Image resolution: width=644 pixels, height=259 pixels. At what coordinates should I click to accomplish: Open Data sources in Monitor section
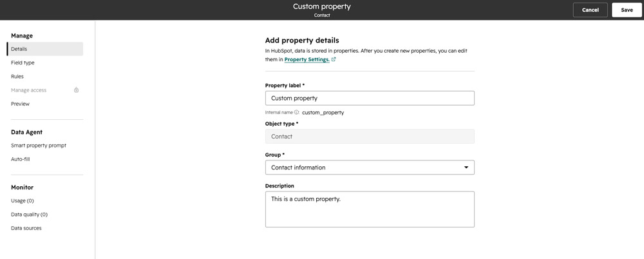26,228
